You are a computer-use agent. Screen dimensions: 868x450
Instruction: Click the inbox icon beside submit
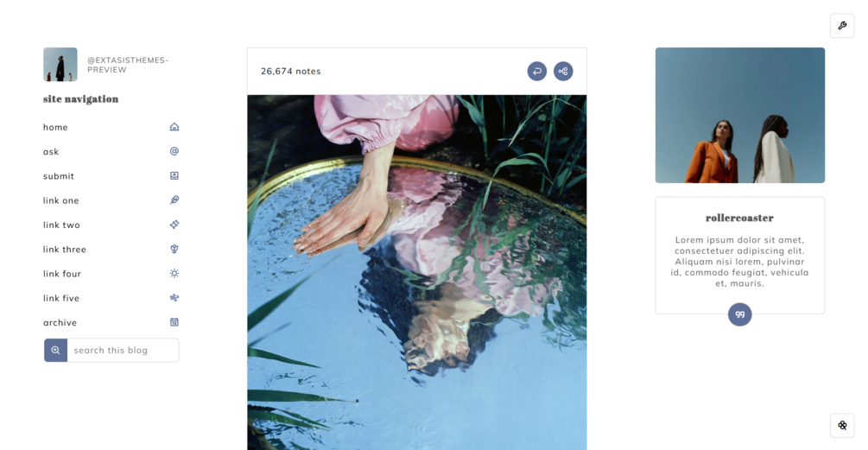[174, 175]
